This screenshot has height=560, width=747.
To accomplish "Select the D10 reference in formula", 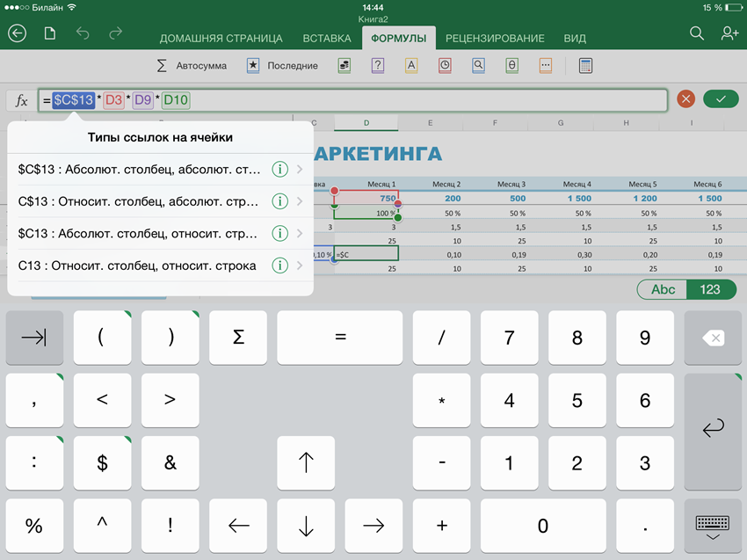I will [x=176, y=100].
